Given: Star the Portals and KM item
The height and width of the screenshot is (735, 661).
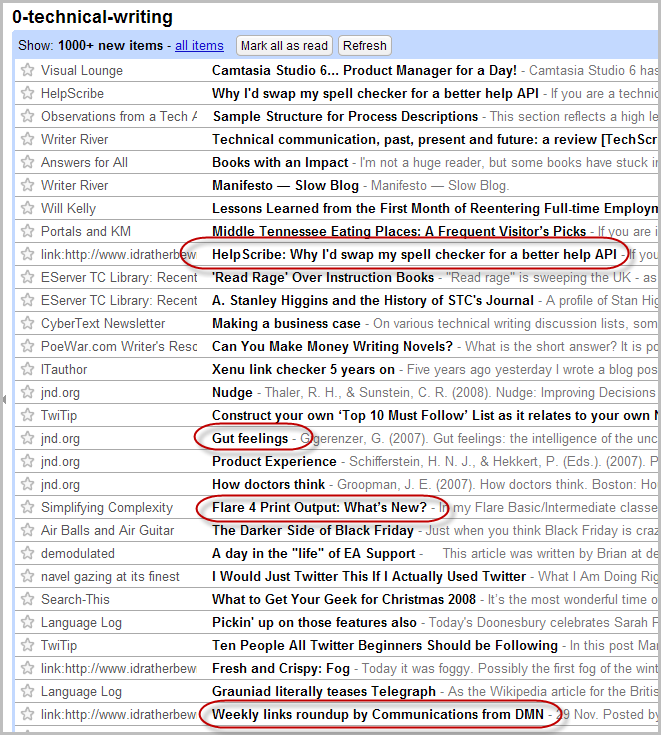Looking at the screenshot, I should (x=28, y=231).
